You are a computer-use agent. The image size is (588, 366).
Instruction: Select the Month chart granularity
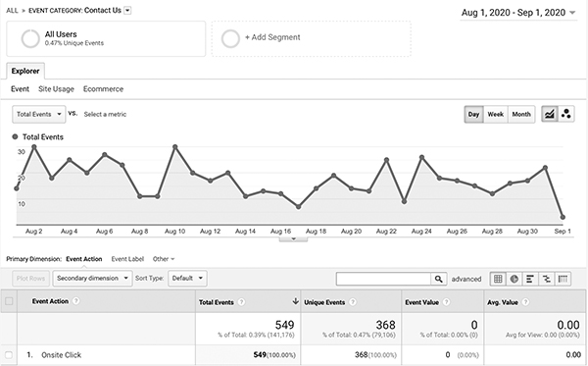pyautogui.click(x=521, y=114)
